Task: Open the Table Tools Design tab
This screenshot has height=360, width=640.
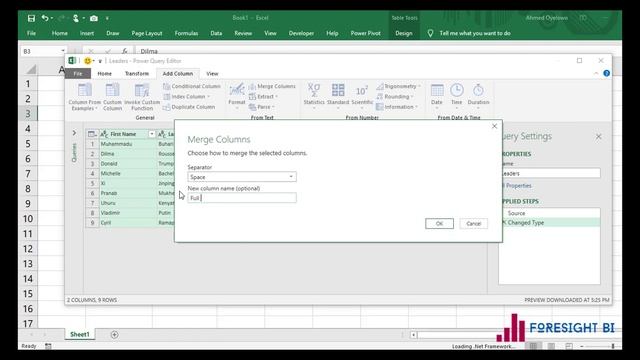Action: tap(403, 33)
